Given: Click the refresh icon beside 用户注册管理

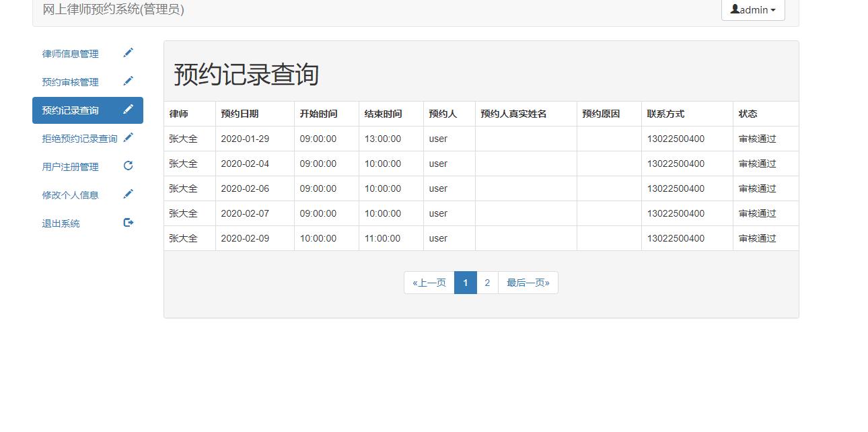Looking at the screenshot, I should point(128,165).
